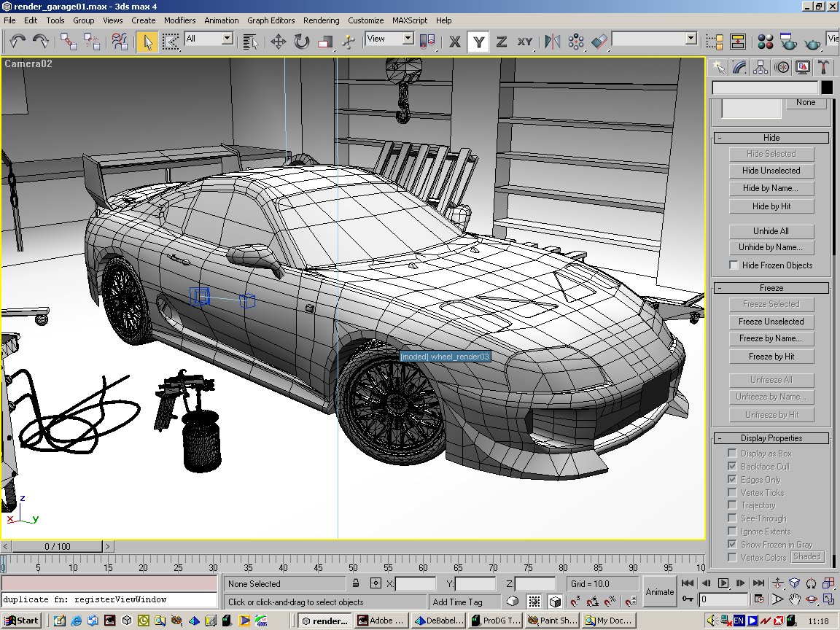
Task: Open the Material Editor spheres icon
Action: [x=765, y=42]
